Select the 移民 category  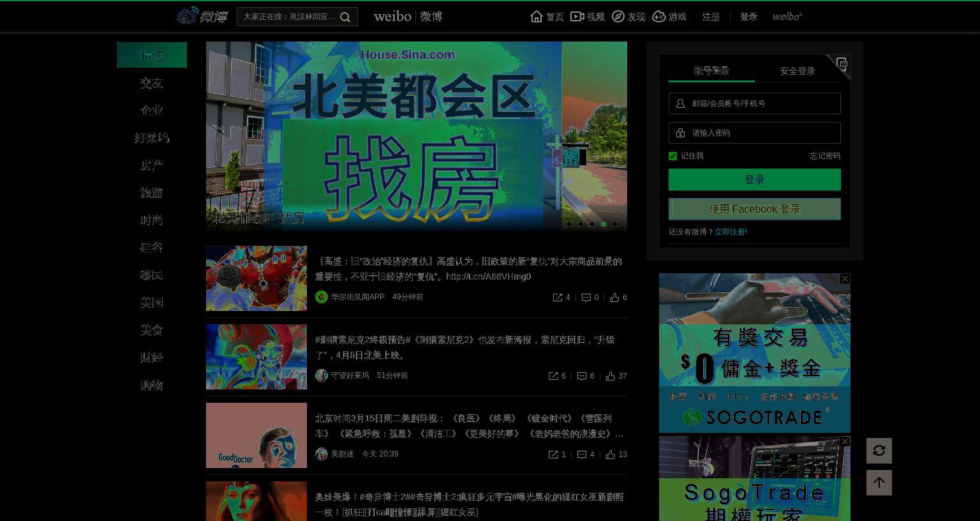click(x=152, y=275)
